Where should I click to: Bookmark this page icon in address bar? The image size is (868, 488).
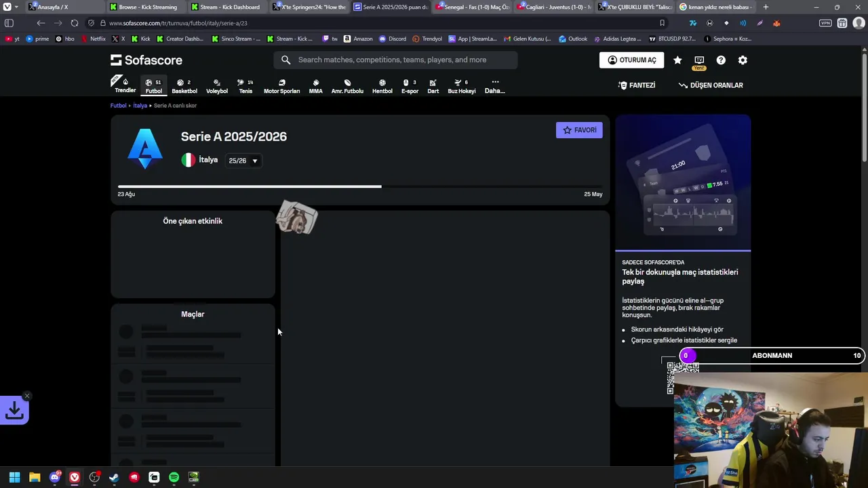pos(662,23)
